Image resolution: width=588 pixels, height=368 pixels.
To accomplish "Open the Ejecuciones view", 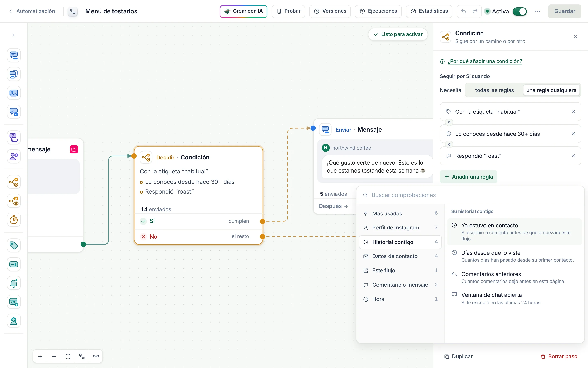I will tap(378, 11).
